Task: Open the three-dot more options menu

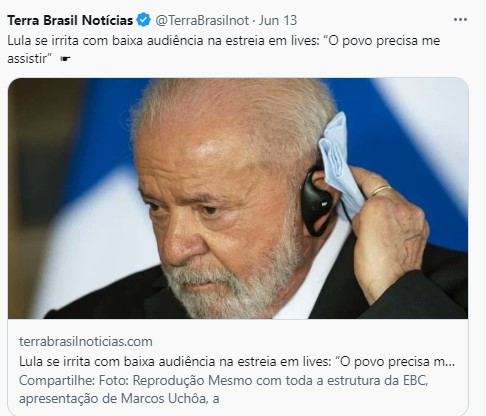Action: pos(460,20)
